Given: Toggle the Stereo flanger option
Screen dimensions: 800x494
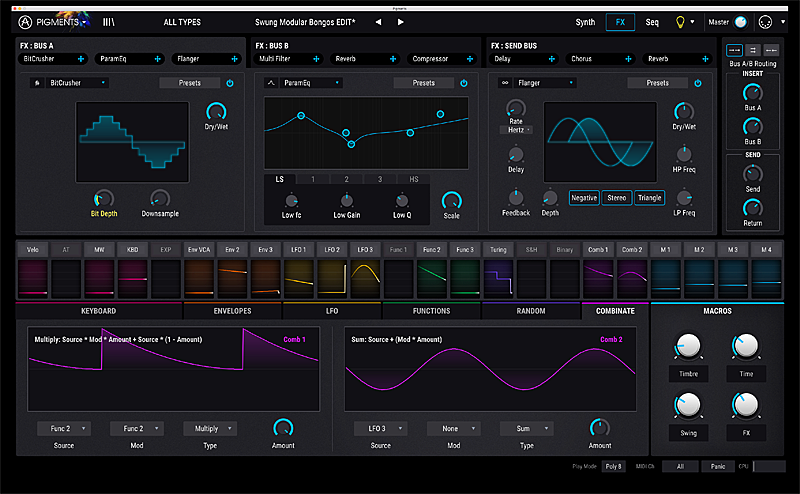Looking at the screenshot, I should tap(616, 198).
